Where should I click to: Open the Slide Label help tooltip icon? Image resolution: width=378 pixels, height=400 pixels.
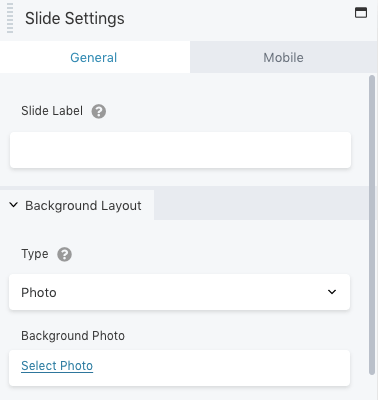point(99,111)
